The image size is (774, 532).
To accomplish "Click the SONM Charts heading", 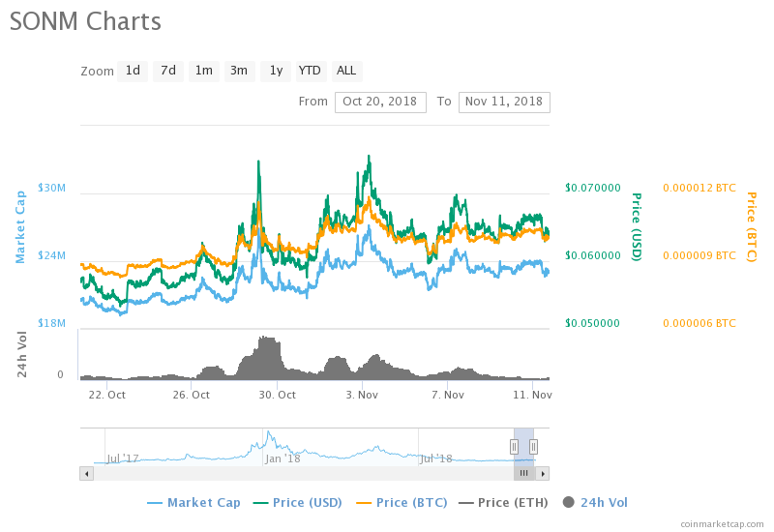I will [x=85, y=21].
